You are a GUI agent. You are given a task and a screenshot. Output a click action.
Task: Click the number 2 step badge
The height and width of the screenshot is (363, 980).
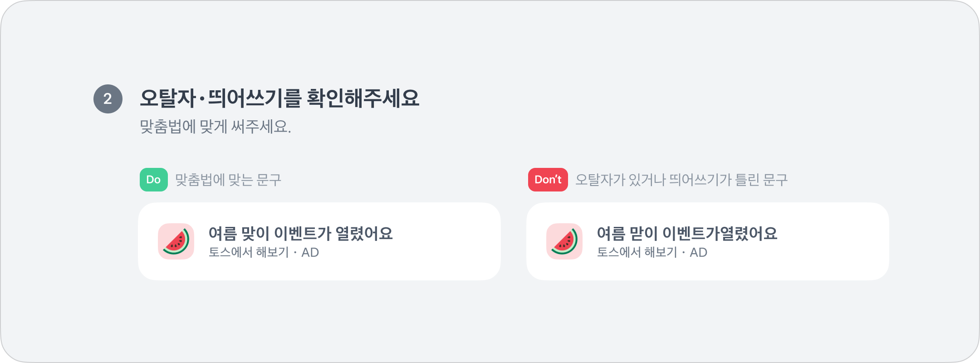click(108, 99)
